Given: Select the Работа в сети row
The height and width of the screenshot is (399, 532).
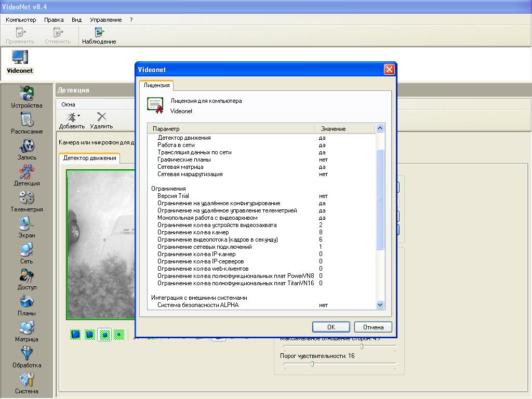Looking at the screenshot, I should (x=262, y=145).
